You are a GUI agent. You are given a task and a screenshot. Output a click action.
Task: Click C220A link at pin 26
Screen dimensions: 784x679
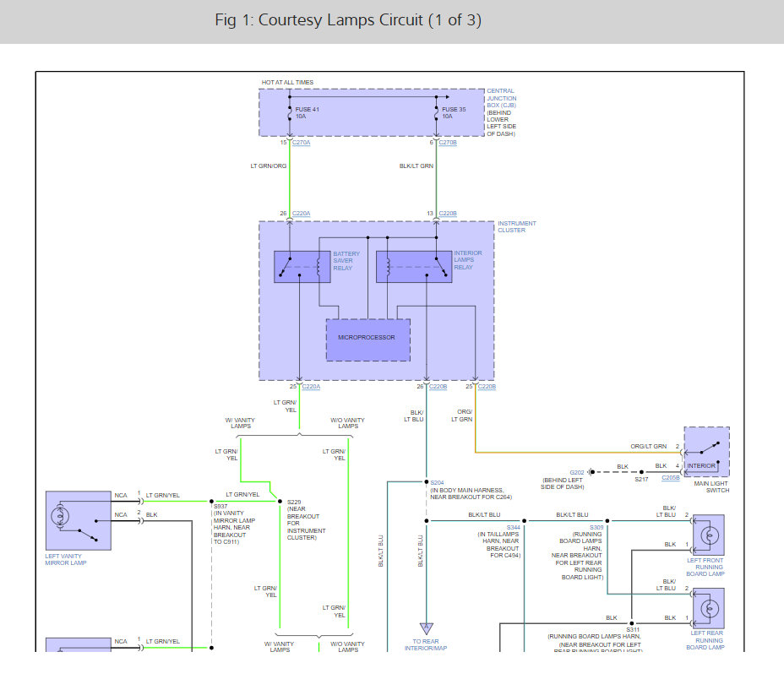pos(301,214)
